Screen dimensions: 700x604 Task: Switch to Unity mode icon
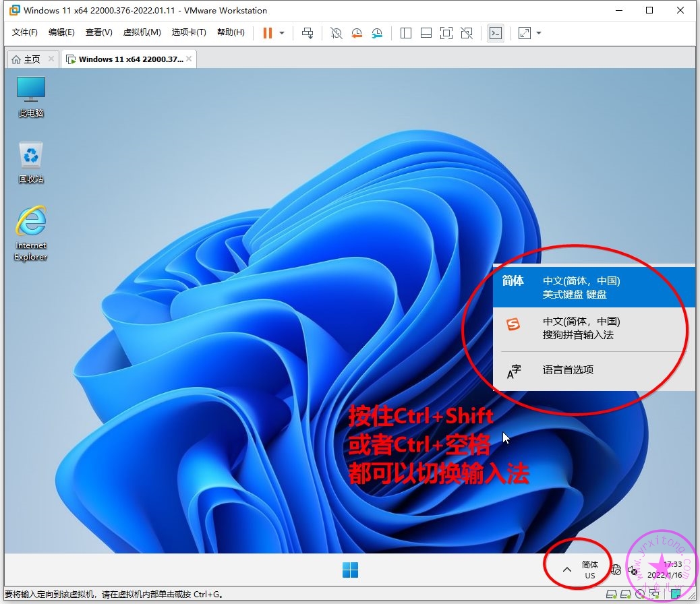[467, 33]
